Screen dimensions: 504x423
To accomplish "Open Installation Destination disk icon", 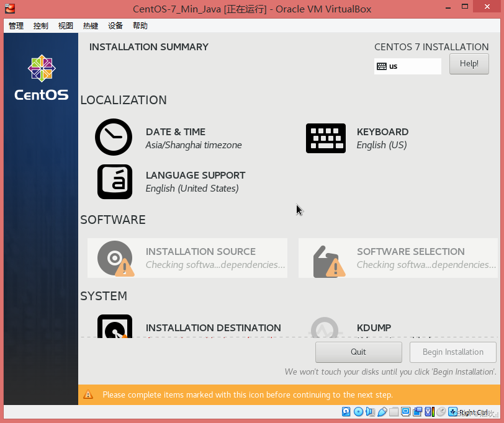I will (x=115, y=326).
